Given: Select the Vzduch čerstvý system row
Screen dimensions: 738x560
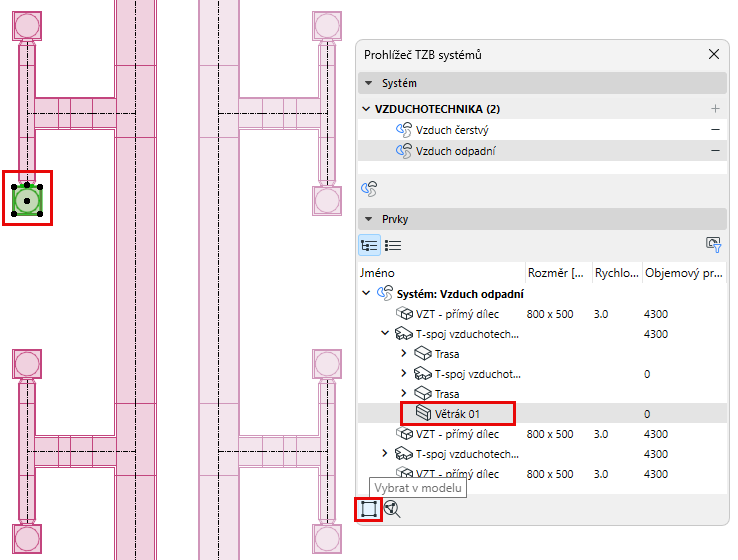Looking at the screenshot, I should click(542, 130).
